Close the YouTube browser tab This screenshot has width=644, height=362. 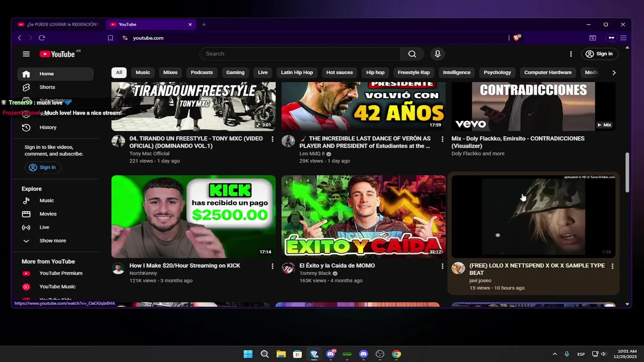190,24
